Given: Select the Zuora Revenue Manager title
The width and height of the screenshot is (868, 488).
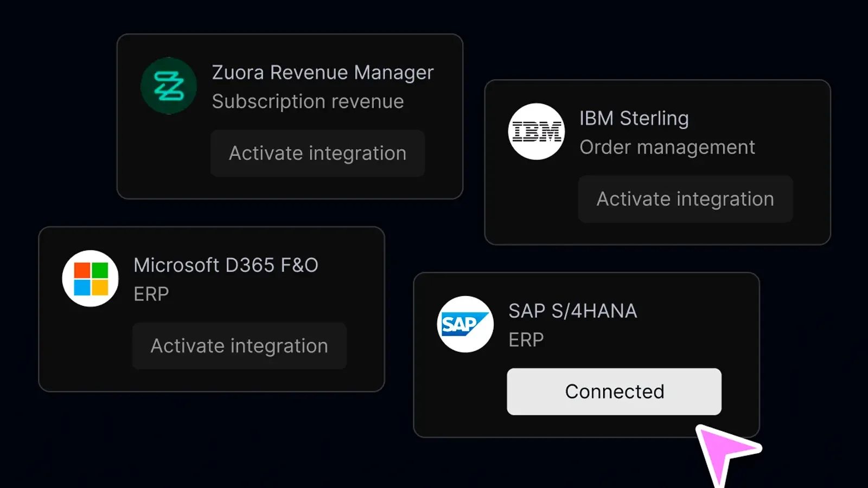Looking at the screenshot, I should tap(323, 73).
